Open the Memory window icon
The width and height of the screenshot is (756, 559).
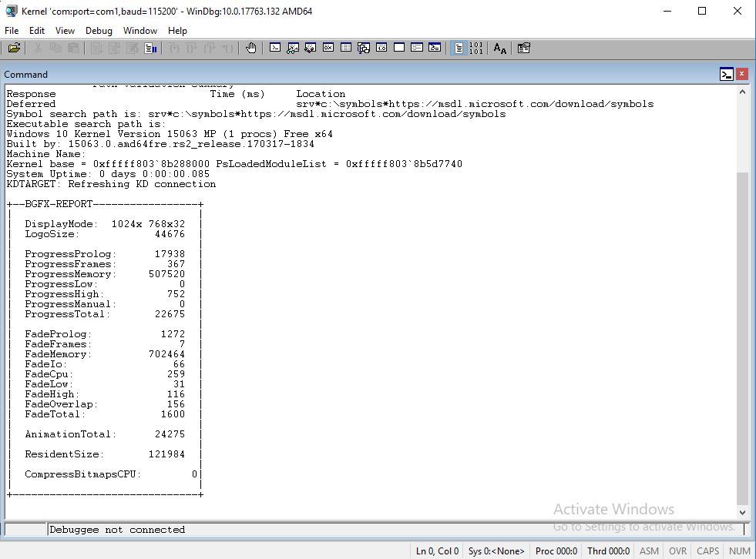click(346, 48)
